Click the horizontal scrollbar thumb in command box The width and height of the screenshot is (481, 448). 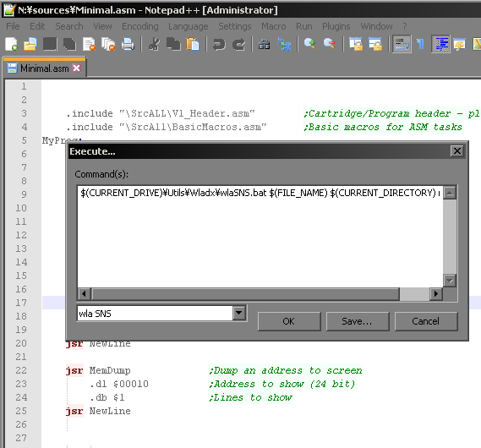245,294
